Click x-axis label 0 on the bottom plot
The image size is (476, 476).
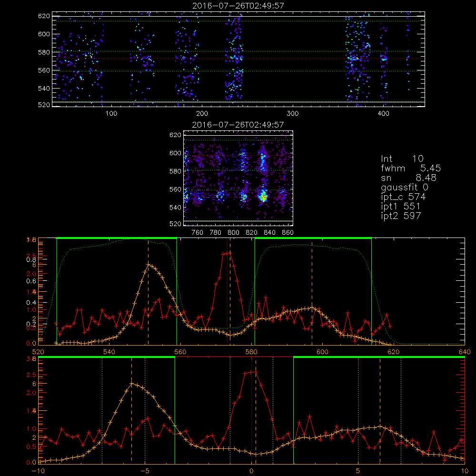[x=251, y=471]
